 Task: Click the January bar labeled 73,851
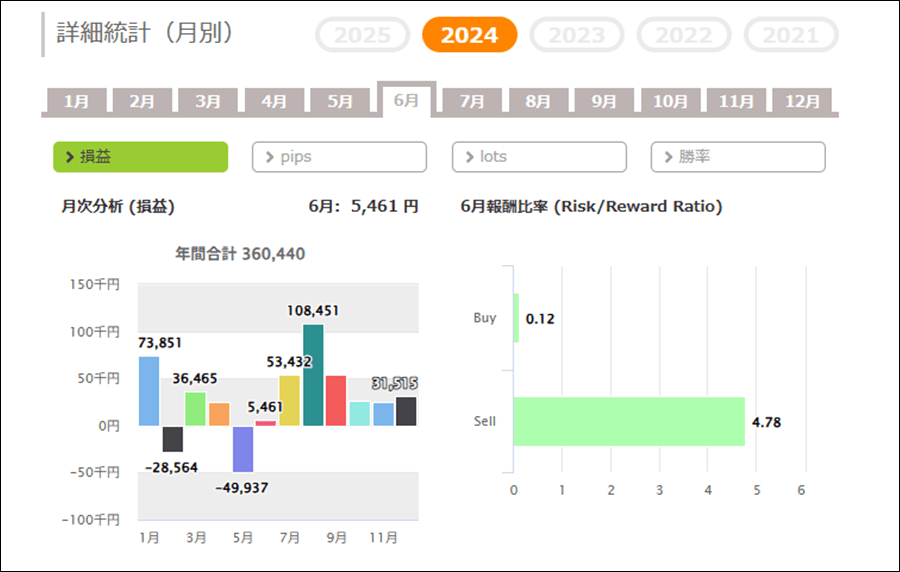coord(149,391)
